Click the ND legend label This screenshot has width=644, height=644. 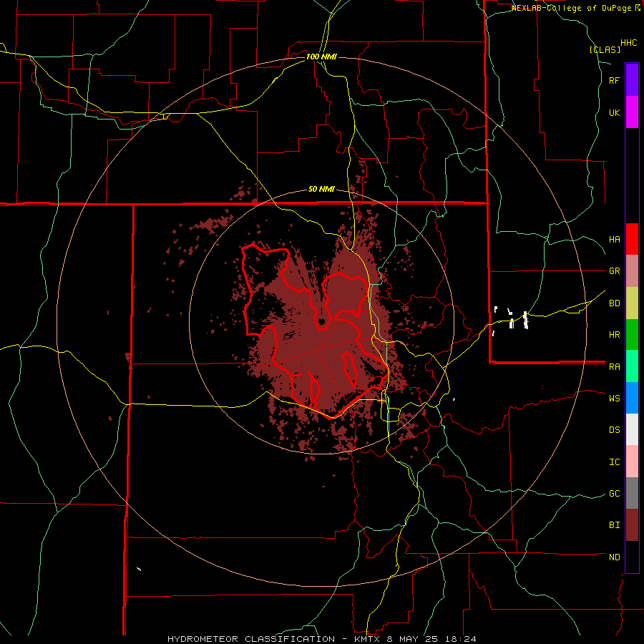(x=614, y=557)
